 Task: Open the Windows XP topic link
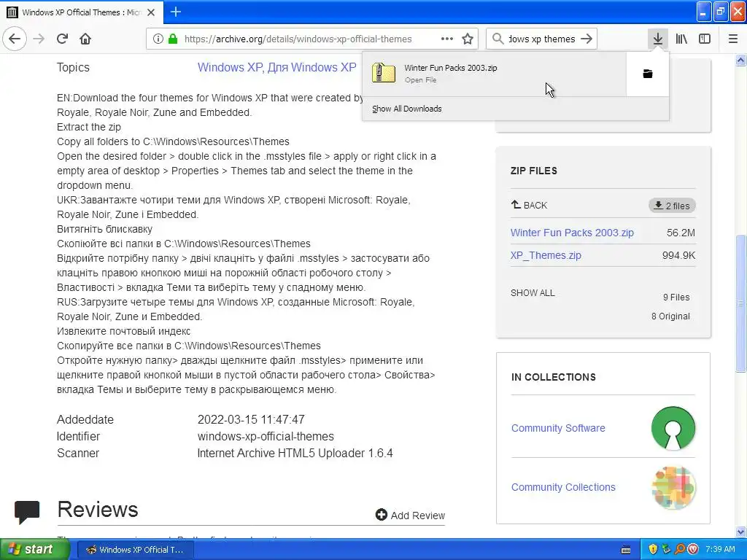pos(230,67)
